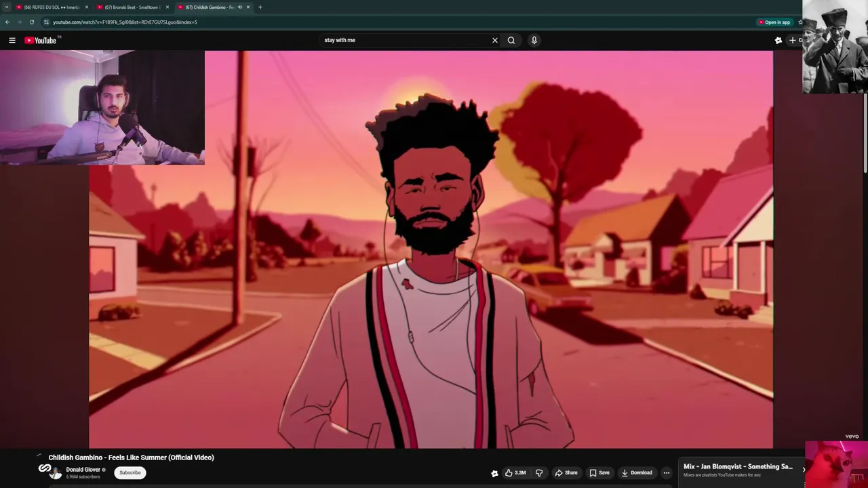Switch to the RÜFÜS DU SOL tab

click(x=52, y=7)
